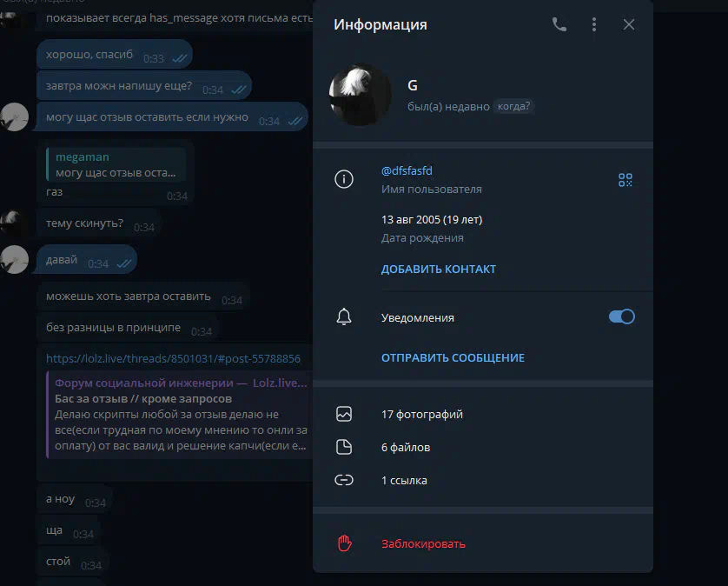Close the Информация panel
This screenshot has height=586, width=728.
[x=629, y=24]
